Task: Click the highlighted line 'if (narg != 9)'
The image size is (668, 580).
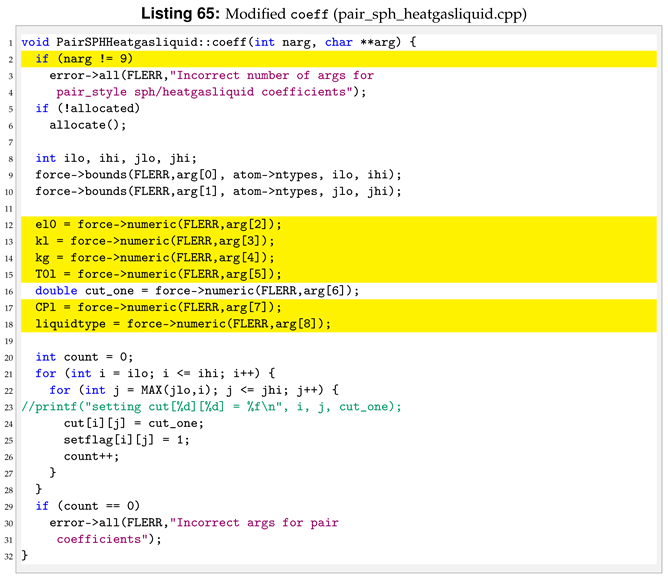Action: (x=339, y=59)
